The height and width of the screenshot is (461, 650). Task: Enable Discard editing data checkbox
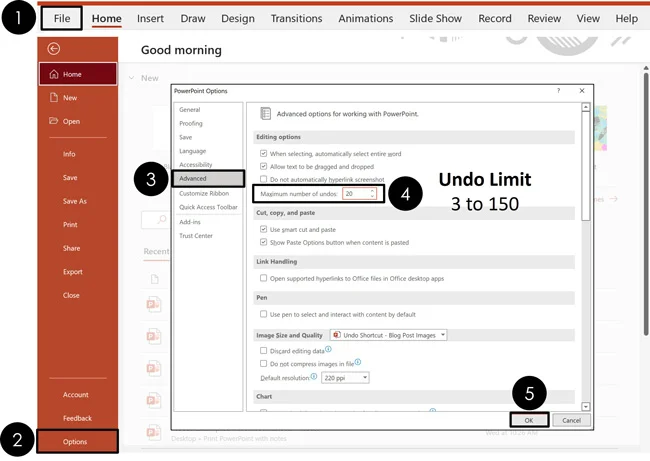click(x=263, y=350)
